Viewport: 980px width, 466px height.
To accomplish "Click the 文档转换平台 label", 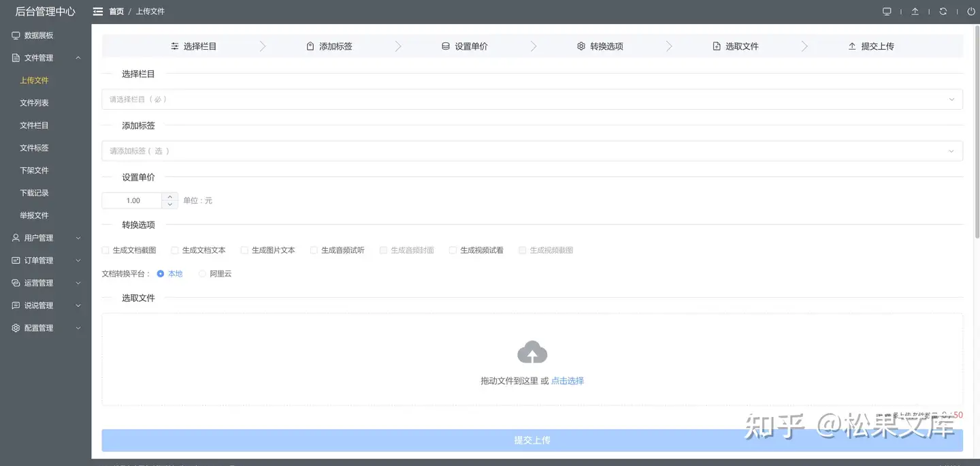I will (126, 273).
